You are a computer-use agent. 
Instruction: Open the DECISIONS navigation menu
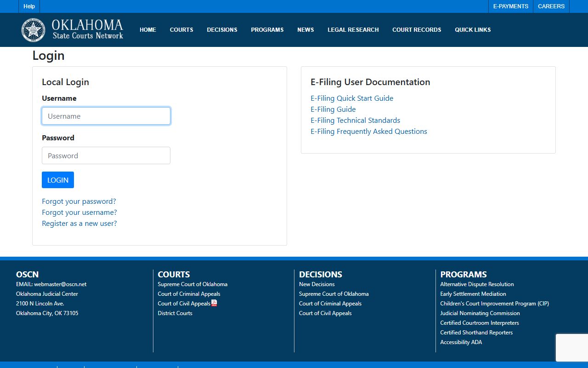222,30
